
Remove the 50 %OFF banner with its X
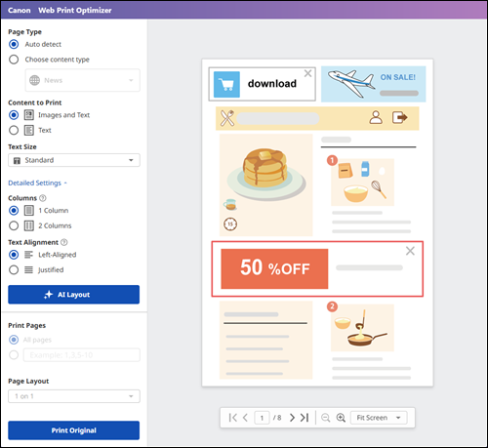point(410,251)
